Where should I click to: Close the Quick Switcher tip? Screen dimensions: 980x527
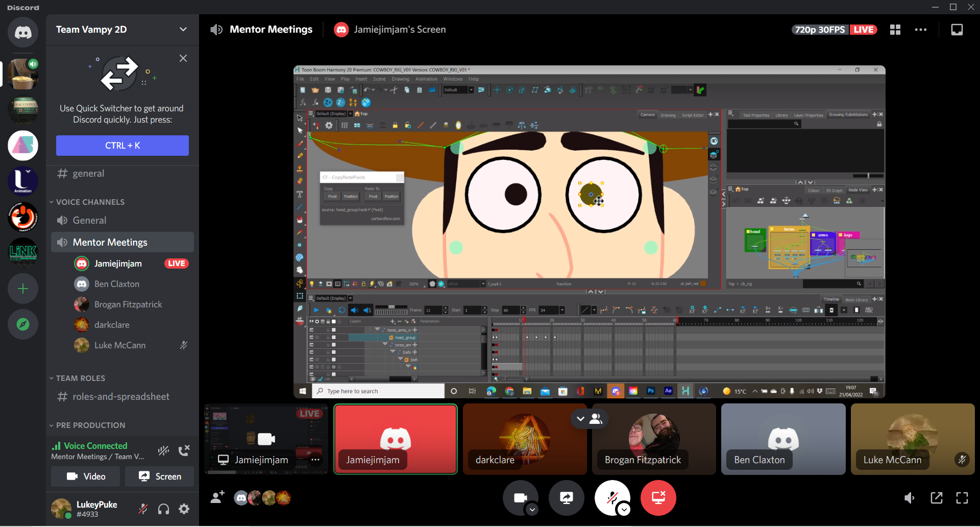coord(183,58)
